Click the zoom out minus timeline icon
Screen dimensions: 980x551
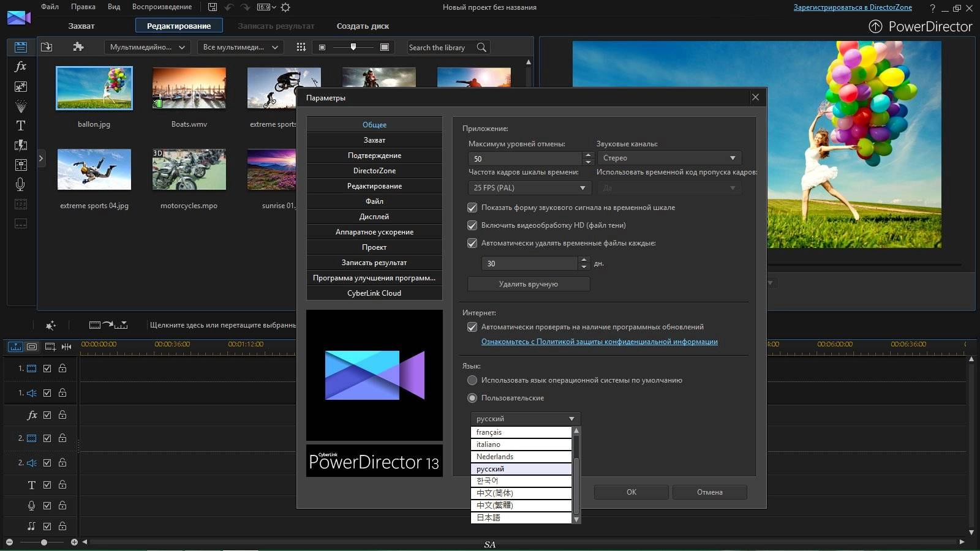9,542
